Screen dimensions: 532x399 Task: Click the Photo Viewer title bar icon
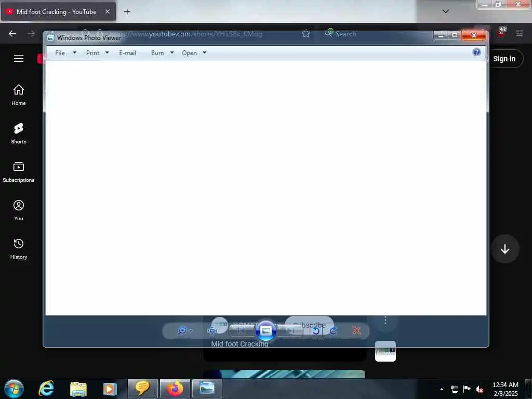click(50, 37)
